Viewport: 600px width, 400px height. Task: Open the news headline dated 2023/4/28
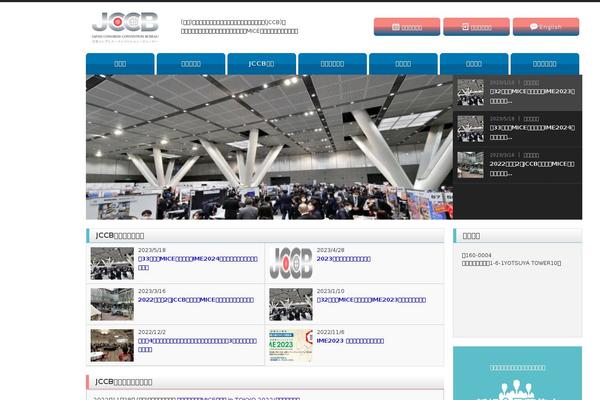coord(344,259)
